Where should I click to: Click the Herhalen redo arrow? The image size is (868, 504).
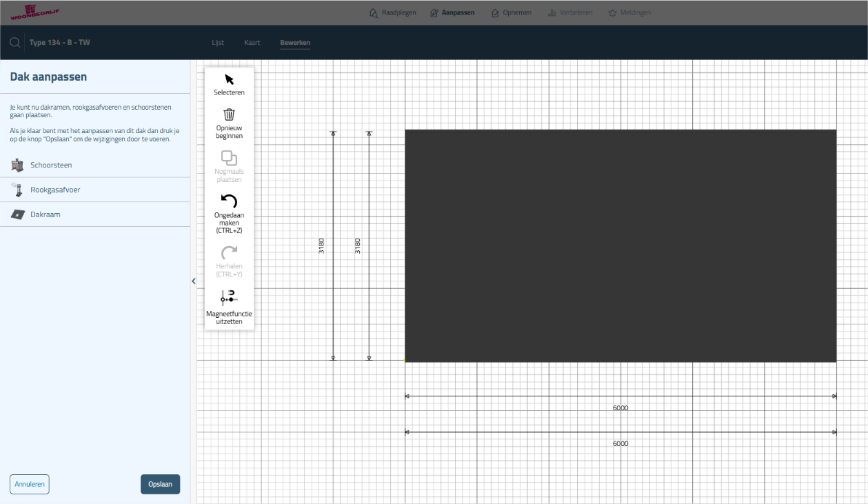pos(229,253)
